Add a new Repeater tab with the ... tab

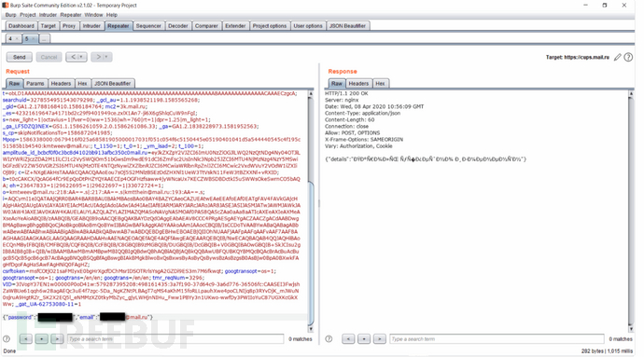click(45, 39)
